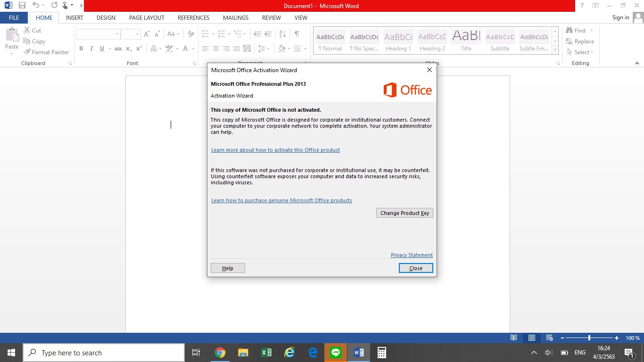Switch to MAILINGS tab

coord(236,17)
